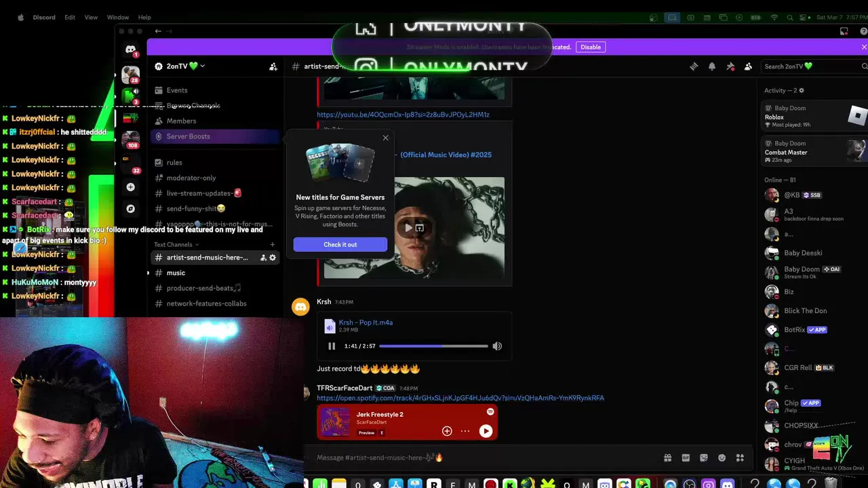The height and width of the screenshot is (488, 868).
Task: Open the Threads icon in channel header
Action: 694,66
